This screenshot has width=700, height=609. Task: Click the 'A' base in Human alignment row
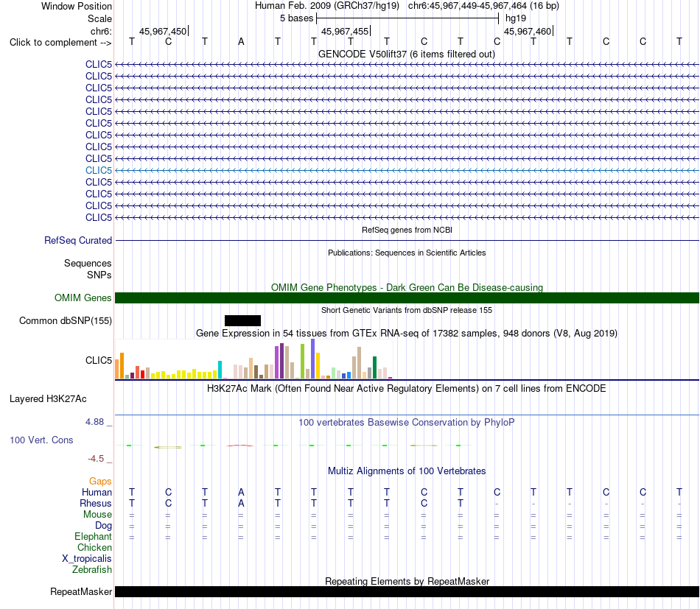[x=241, y=492]
